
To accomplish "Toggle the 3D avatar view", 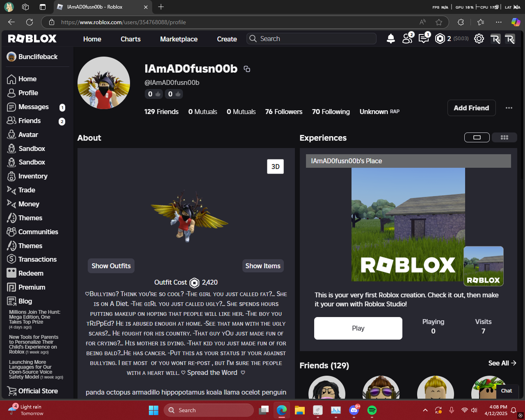I will 276,167.
